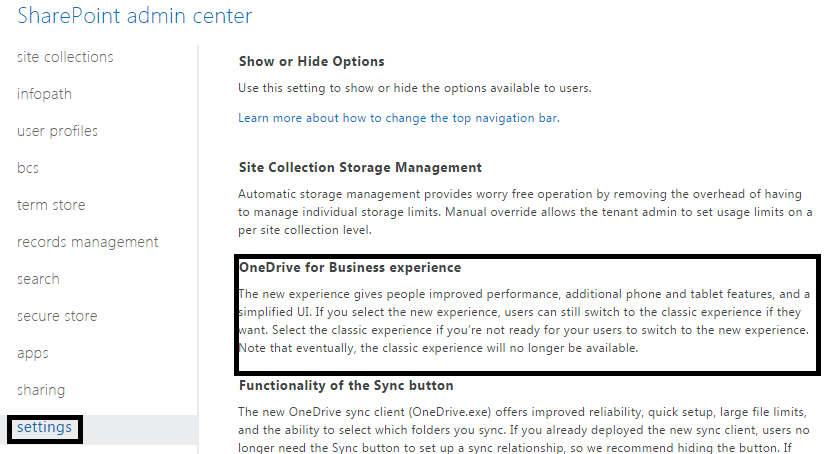828x454 pixels.
Task: Open the site collections page
Action: pos(65,57)
